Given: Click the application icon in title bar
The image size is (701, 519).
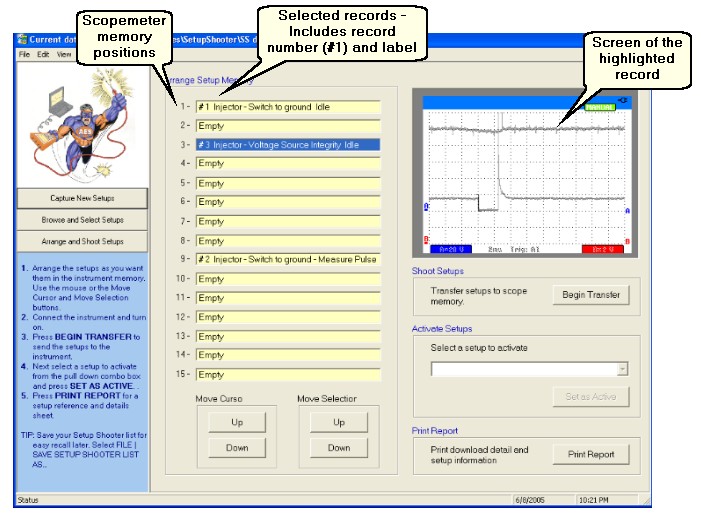Looking at the screenshot, I should [22, 39].
